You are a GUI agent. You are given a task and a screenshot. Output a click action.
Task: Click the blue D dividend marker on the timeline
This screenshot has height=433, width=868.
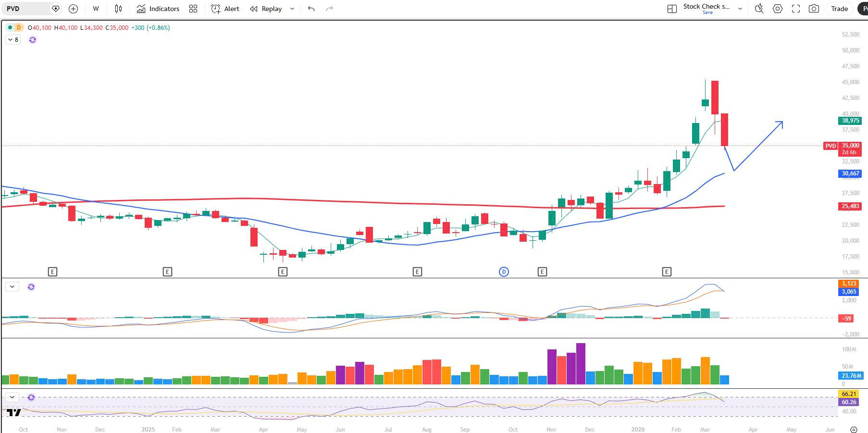[x=504, y=272]
